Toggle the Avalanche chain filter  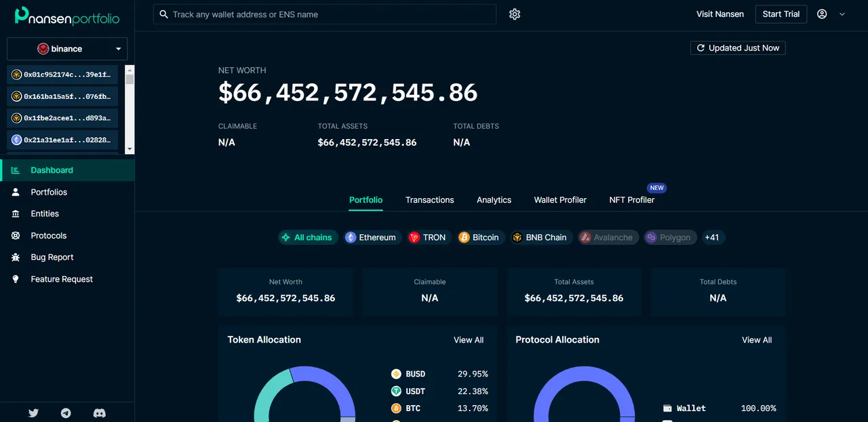(x=608, y=237)
